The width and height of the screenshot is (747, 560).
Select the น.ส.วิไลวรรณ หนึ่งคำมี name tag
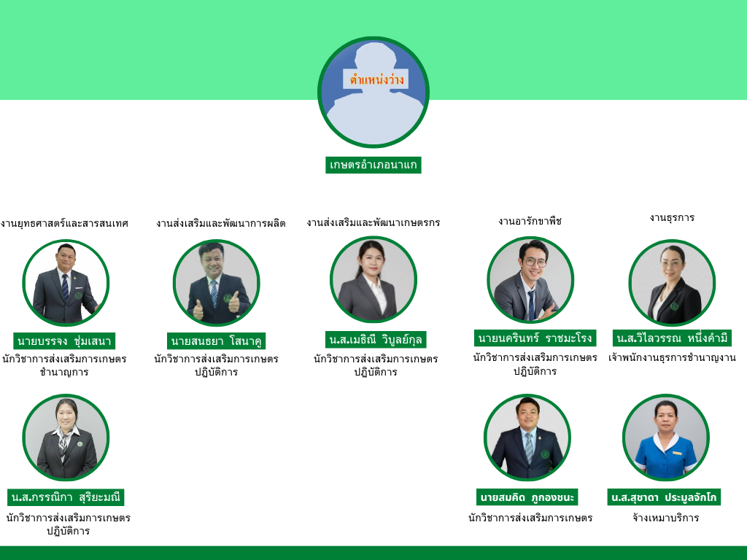[672, 338]
